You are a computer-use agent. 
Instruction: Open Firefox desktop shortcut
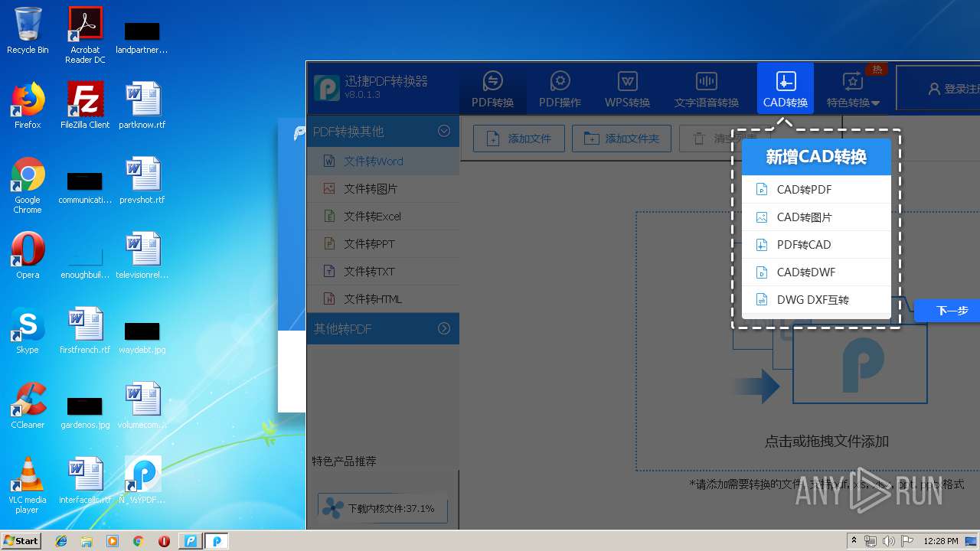click(28, 106)
